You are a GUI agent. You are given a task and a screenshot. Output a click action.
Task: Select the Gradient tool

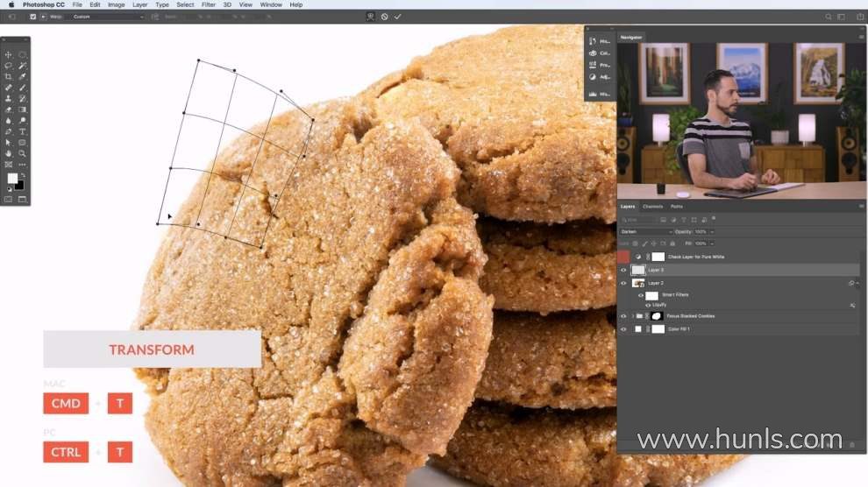coord(22,109)
